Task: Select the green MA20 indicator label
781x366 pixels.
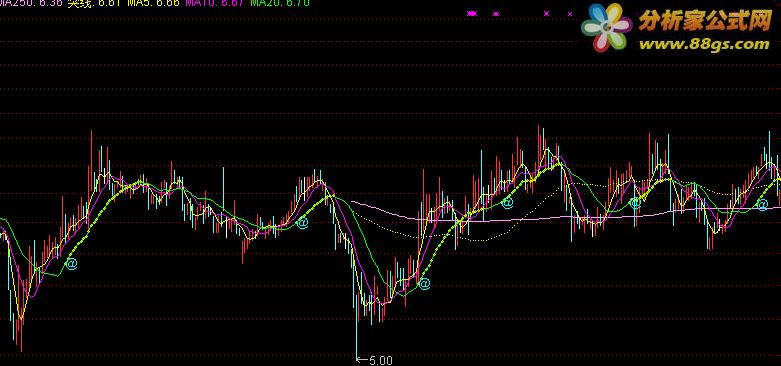Action: pos(279,3)
